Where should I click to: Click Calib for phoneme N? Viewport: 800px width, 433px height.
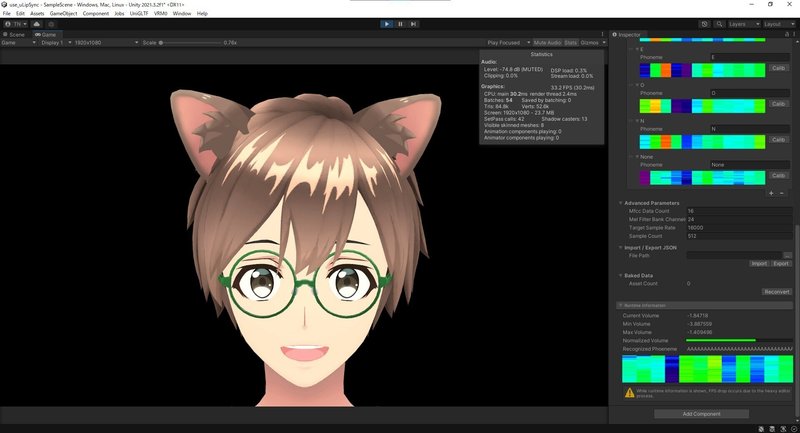tap(778, 139)
